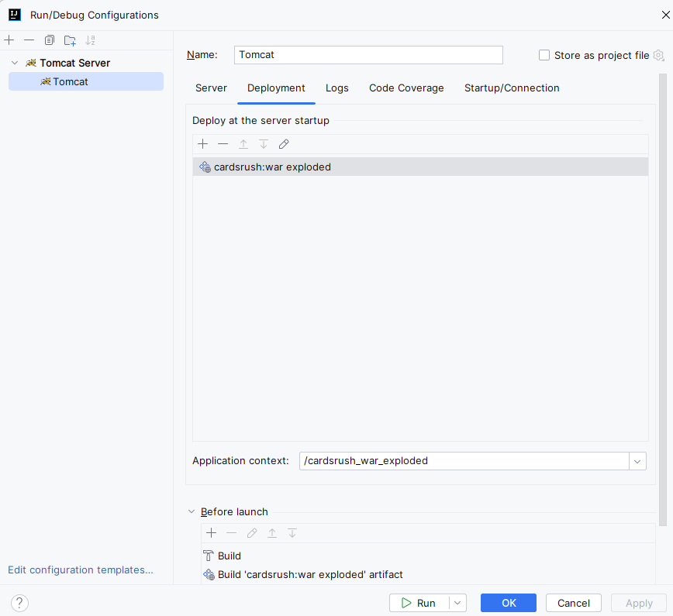
Task: Click the Apply button
Action: (x=639, y=603)
